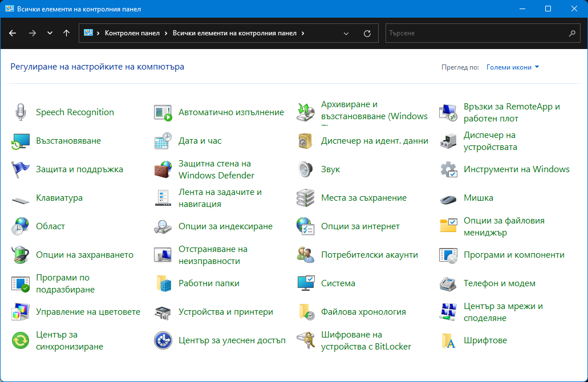Click the forward navigation arrow
This screenshot has height=382, width=588.
tap(33, 33)
